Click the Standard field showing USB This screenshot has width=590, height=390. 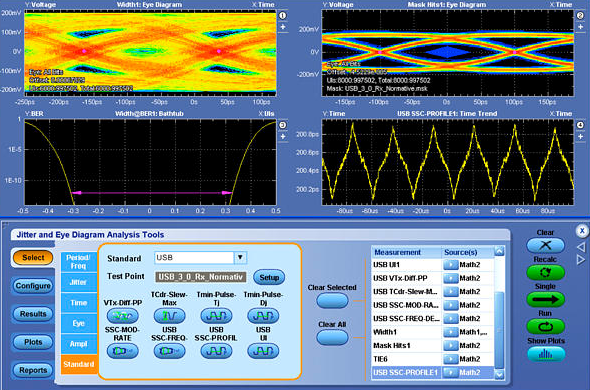tap(194, 257)
